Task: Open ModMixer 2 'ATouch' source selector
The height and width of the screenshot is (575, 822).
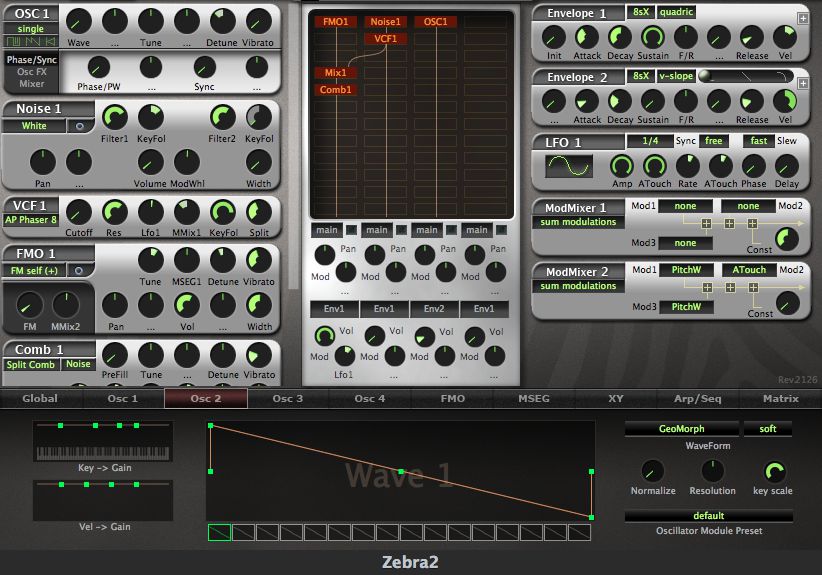Action: 749,270
